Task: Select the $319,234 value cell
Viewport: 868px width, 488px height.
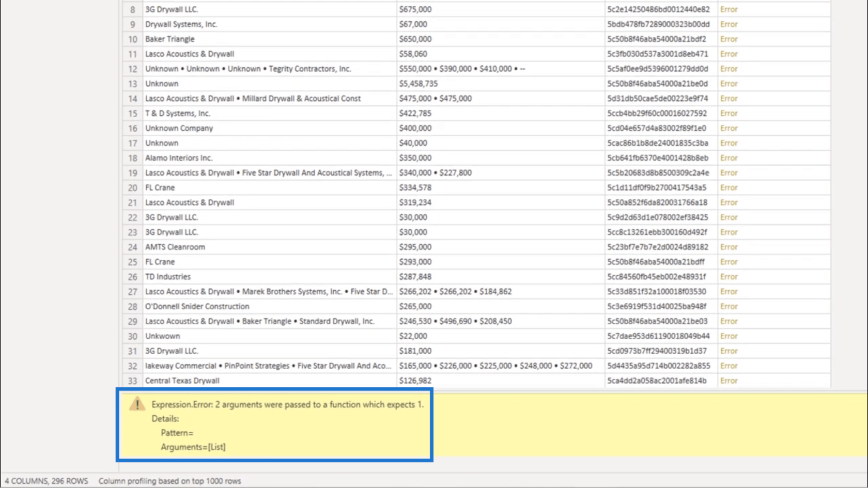Action: coord(501,202)
